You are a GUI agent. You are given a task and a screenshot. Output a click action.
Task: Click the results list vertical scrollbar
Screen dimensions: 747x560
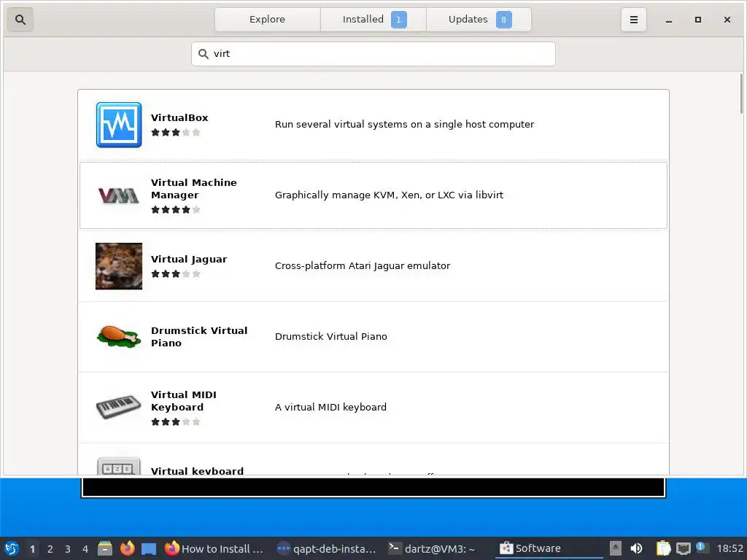[741, 94]
